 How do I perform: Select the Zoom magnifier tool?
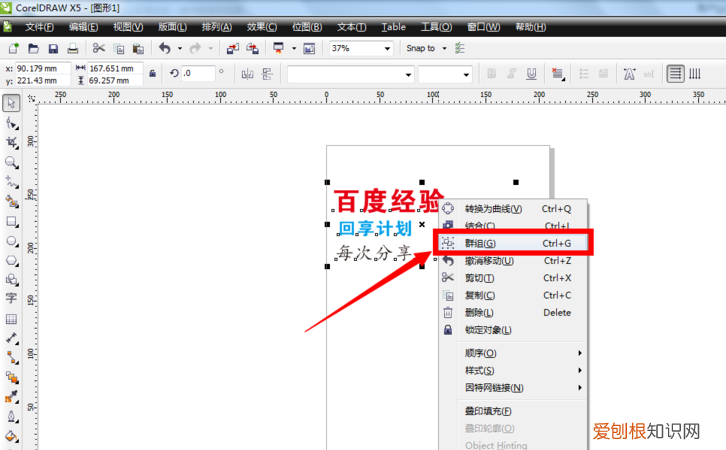click(x=12, y=162)
